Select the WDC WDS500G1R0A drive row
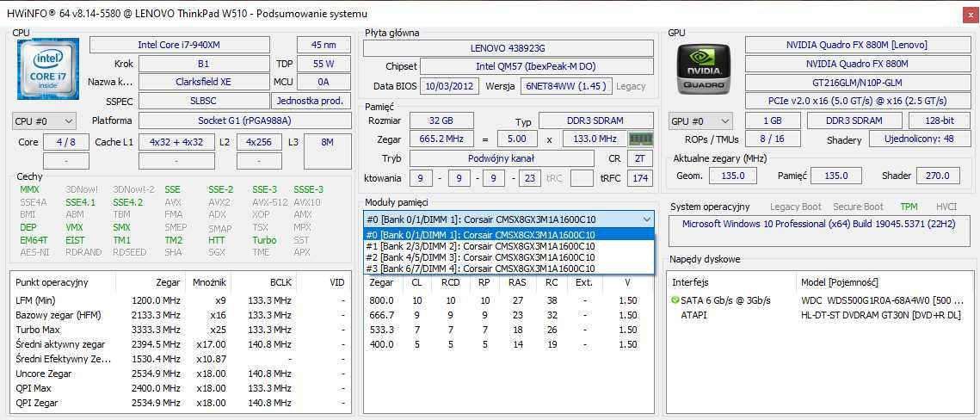Image resolution: width=980 pixels, height=420 pixels. [x=821, y=300]
